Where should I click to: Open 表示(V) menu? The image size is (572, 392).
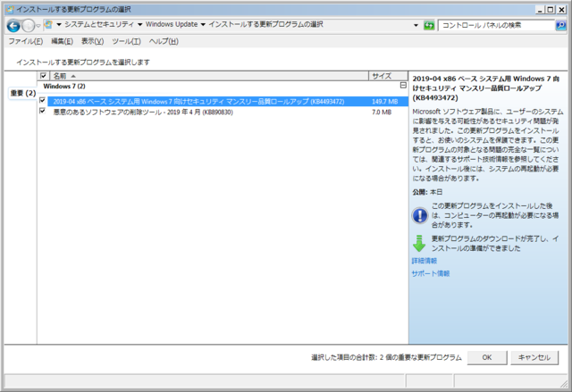point(92,41)
